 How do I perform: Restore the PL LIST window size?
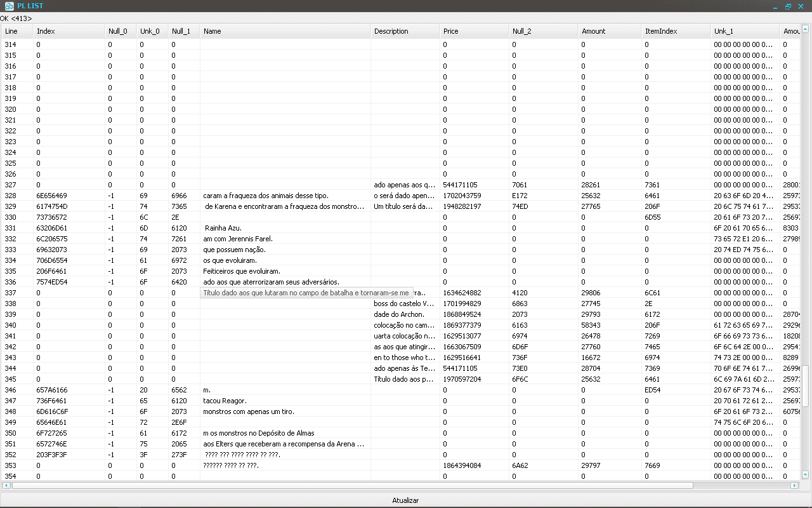[x=788, y=6]
